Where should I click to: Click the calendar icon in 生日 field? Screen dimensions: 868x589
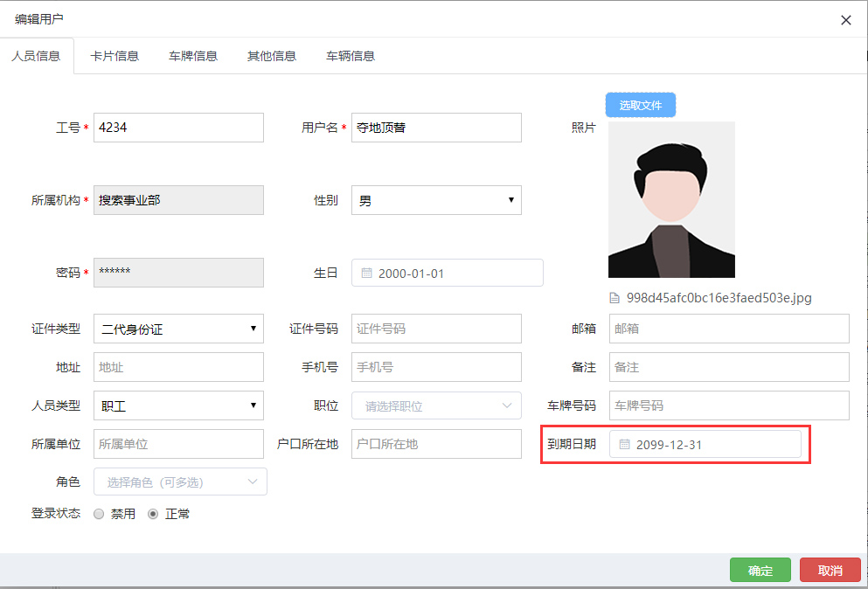[x=366, y=274]
